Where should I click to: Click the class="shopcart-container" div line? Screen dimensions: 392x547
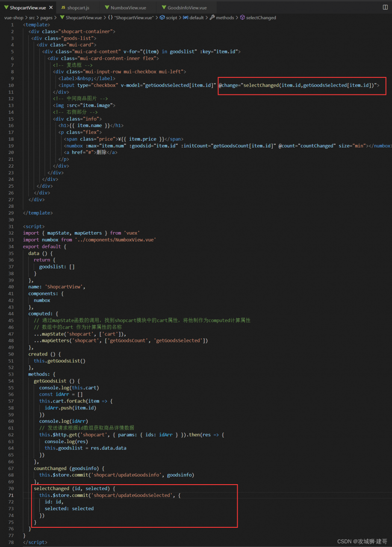tap(72, 31)
